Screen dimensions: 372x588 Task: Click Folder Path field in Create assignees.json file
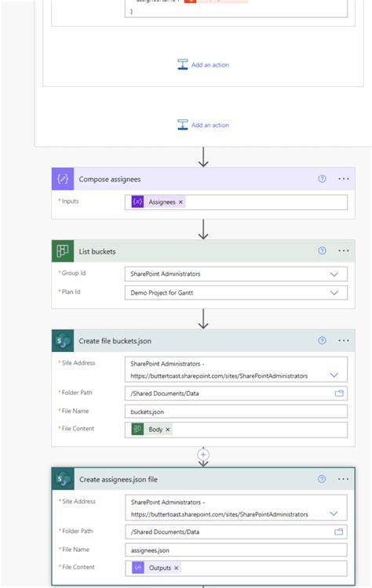pos(236,532)
